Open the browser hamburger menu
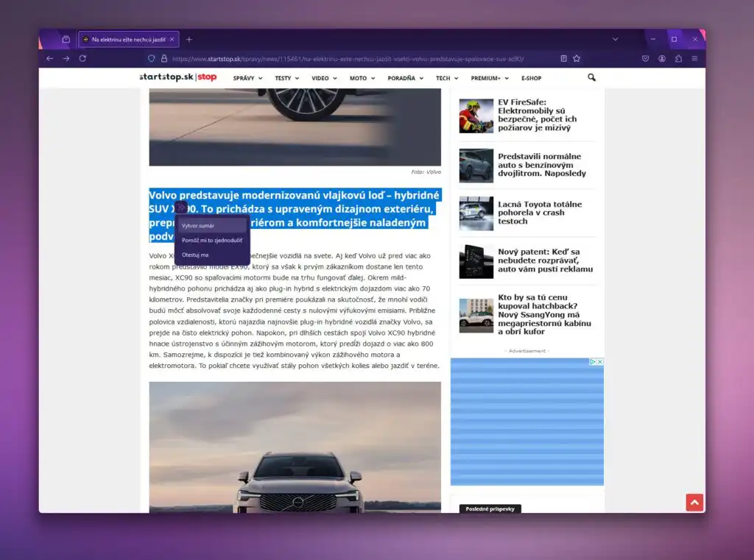Viewport: 754px width, 560px height. click(693, 58)
